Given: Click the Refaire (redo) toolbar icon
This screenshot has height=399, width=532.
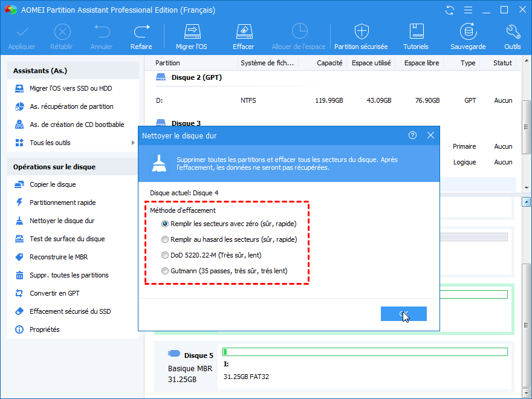Looking at the screenshot, I should (141, 37).
